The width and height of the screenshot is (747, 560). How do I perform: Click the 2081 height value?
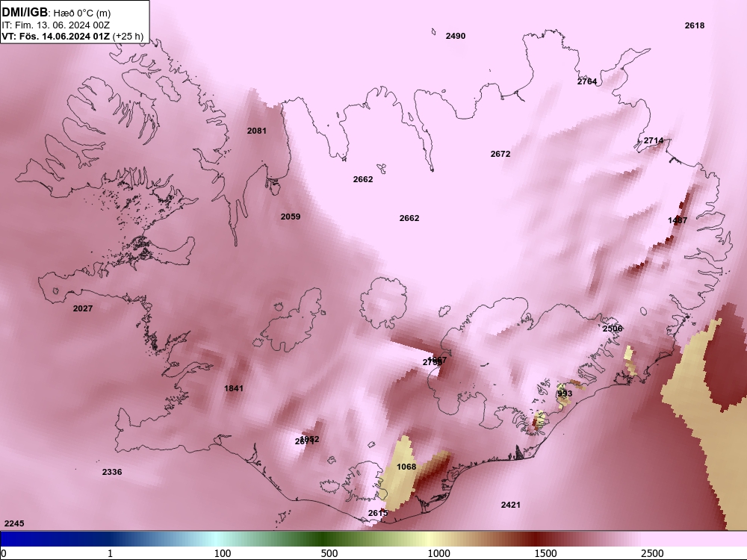(x=257, y=131)
